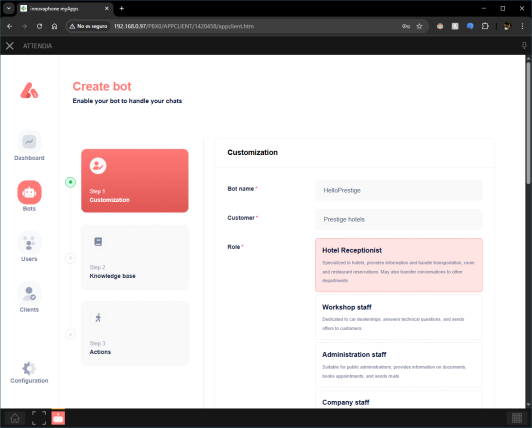The height and width of the screenshot is (428, 532).
Task: Go to Step 3 Actions card
Action: [x=135, y=333]
